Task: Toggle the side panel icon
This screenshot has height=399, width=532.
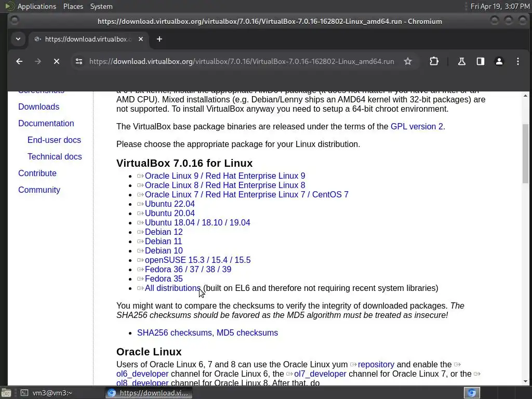Action: pyautogui.click(x=481, y=61)
